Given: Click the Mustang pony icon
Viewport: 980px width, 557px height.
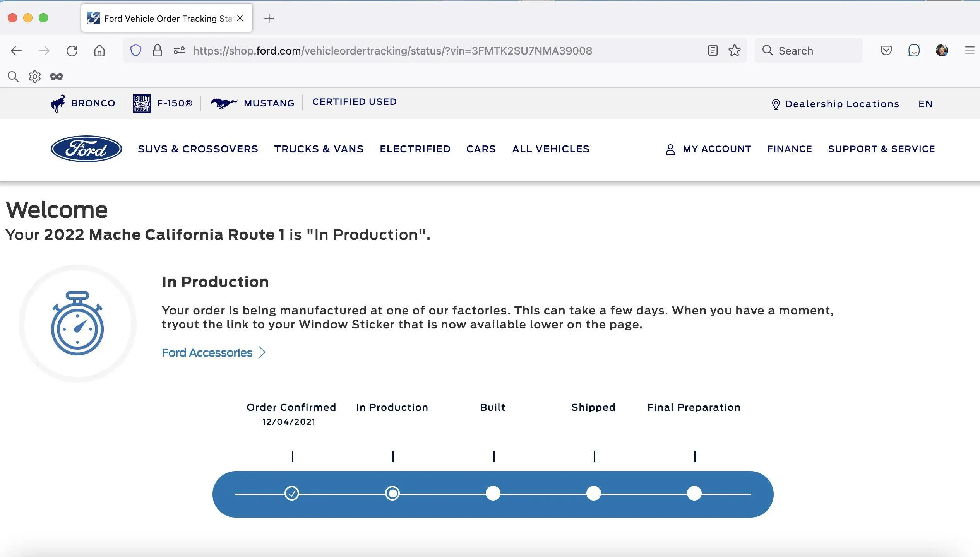Looking at the screenshot, I should (x=224, y=103).
